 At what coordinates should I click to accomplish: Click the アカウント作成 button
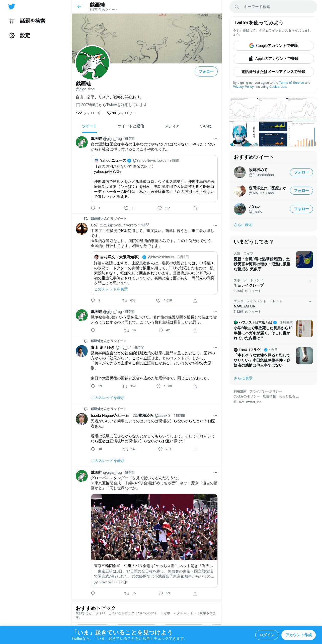298,635
